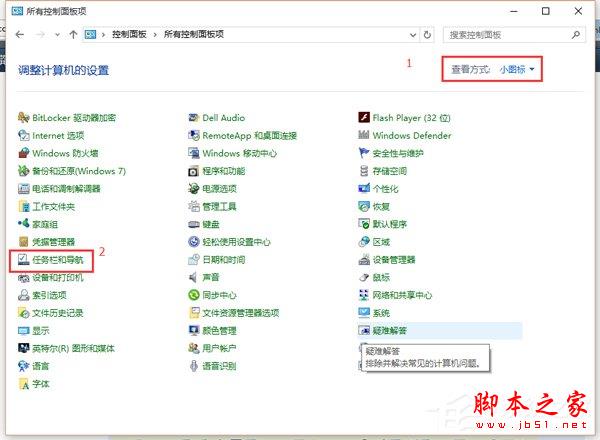Open the 用户帐户 link
600x440 pixels.
pyautogui.click(x=219, y=348)
